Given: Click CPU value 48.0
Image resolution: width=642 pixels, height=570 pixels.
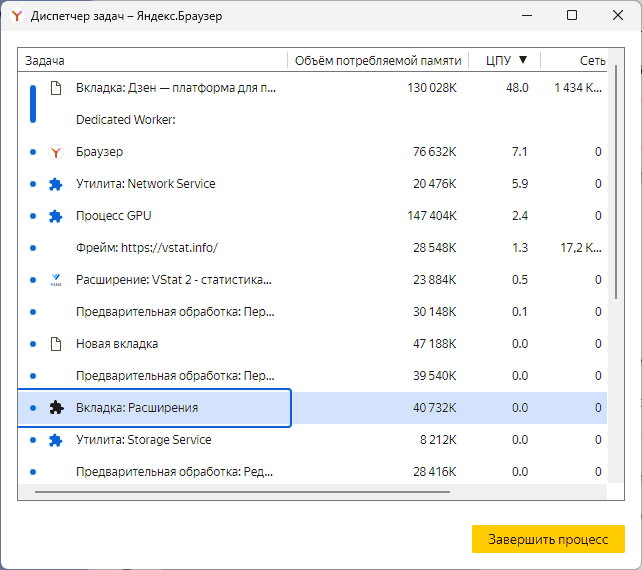Looking at the screenshot, I should pyautogui.click(x=517, y=88).
